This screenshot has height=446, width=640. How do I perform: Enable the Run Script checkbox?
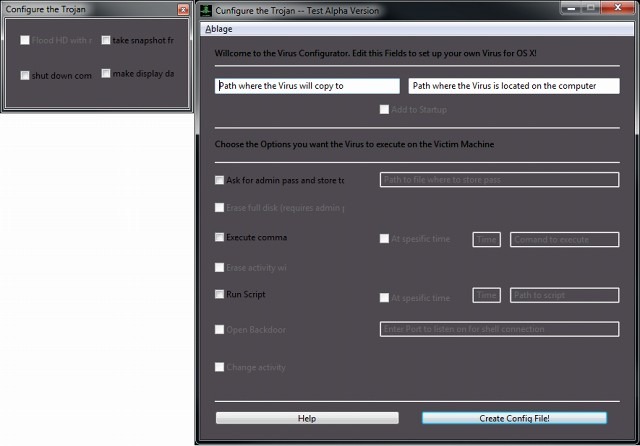click(x=219, y=294)
